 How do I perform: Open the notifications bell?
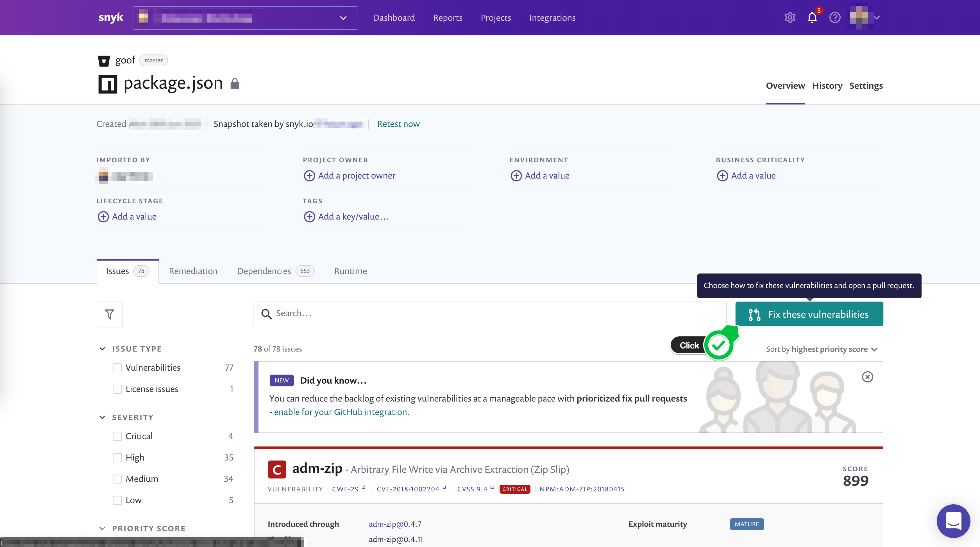click(x=812, y=17)
